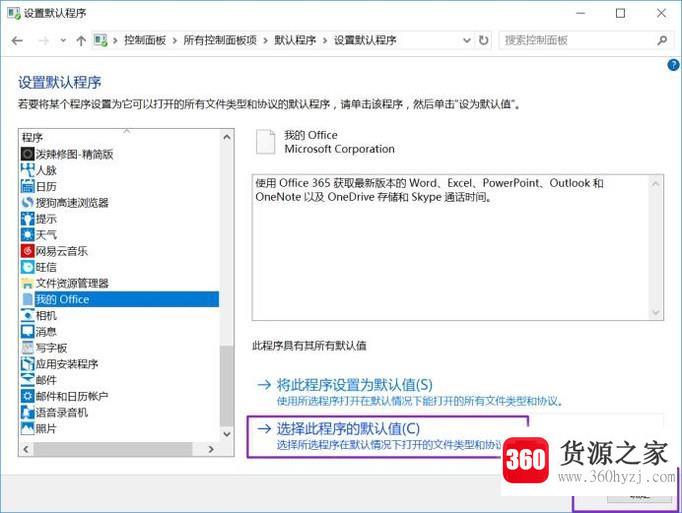The height and width of the screenshot is (513, 682).
Task: Minimize the 设置默认程序 window
Action: click(x=580, y=13)
